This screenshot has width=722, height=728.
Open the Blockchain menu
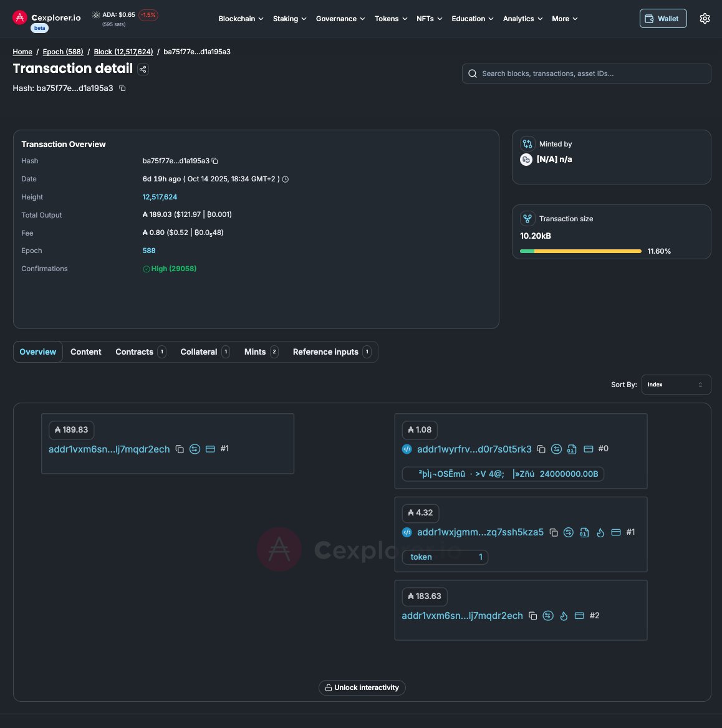[x=241, y=18]
